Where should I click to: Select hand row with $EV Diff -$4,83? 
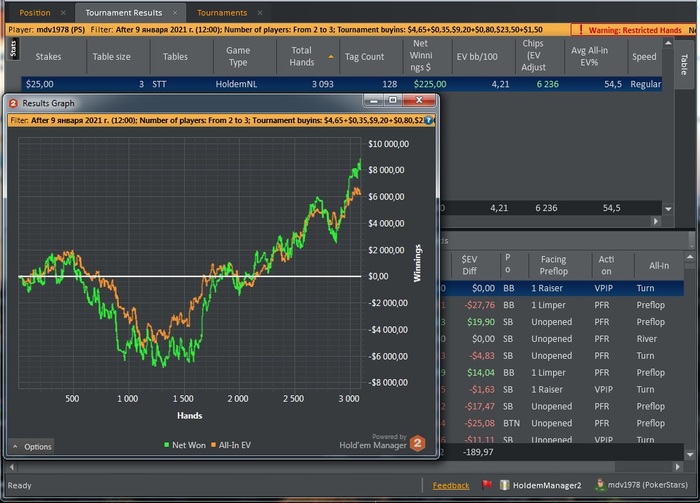562,356
